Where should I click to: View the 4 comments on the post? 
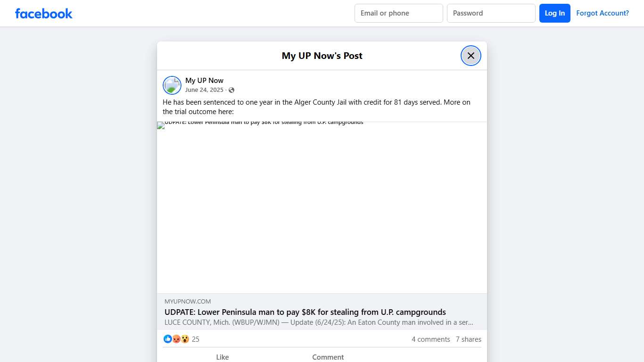(430, 339)
